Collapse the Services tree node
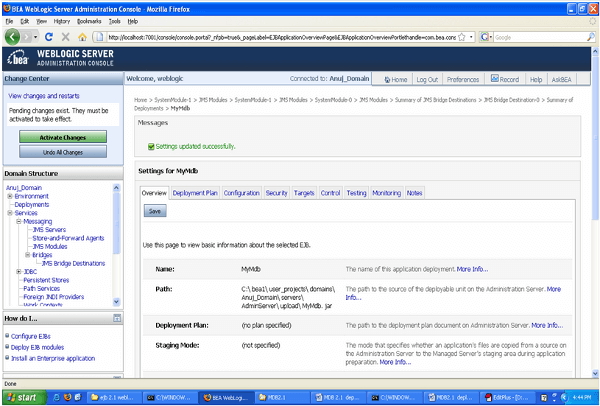Image resolution: width=600 pixels, height=406 pixels. click(x=10, y=213)
